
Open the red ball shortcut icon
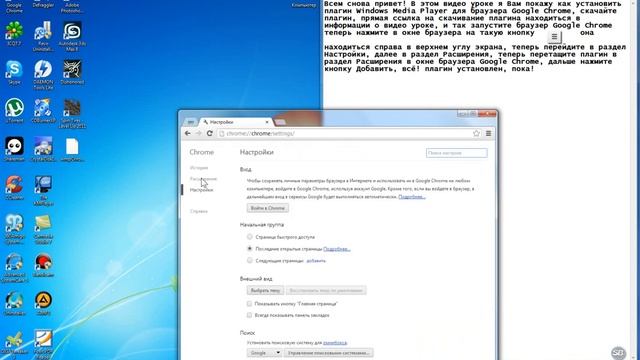43,264
